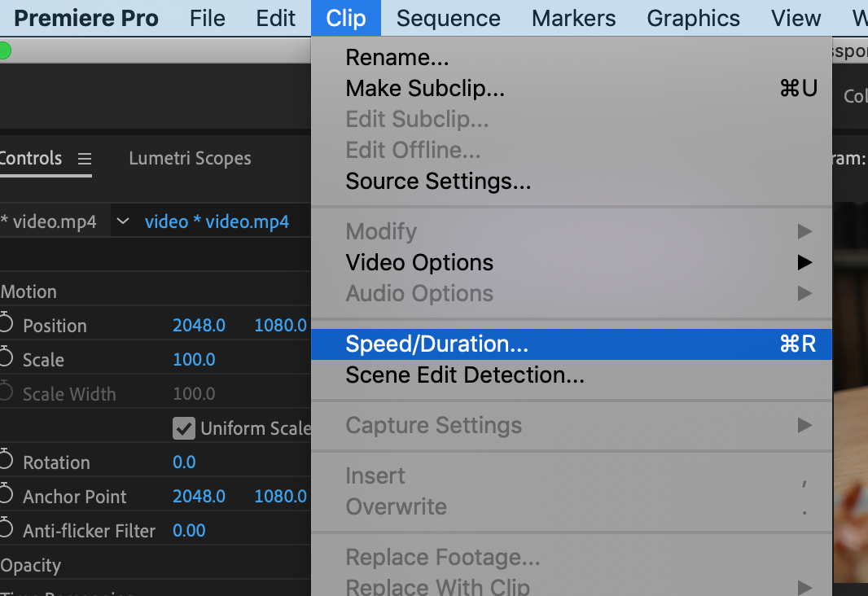Toggle the Scale stopwatch animation icon

coord(6,357)
